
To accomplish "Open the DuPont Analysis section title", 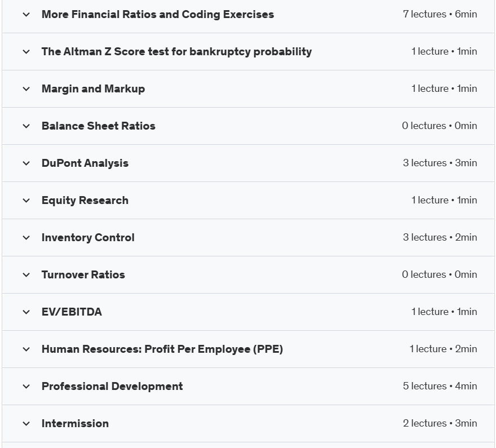I will 85,163.
